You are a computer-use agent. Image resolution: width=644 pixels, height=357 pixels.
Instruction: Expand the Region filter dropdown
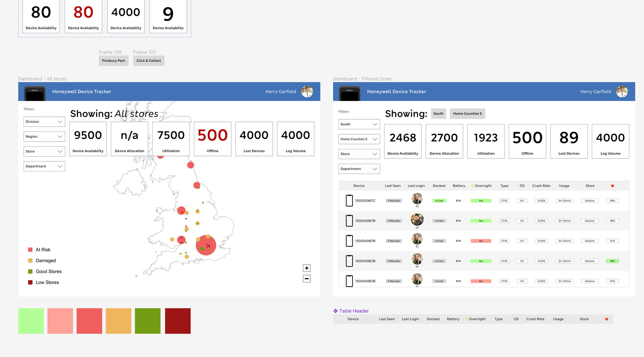click(x=44, y=136)
